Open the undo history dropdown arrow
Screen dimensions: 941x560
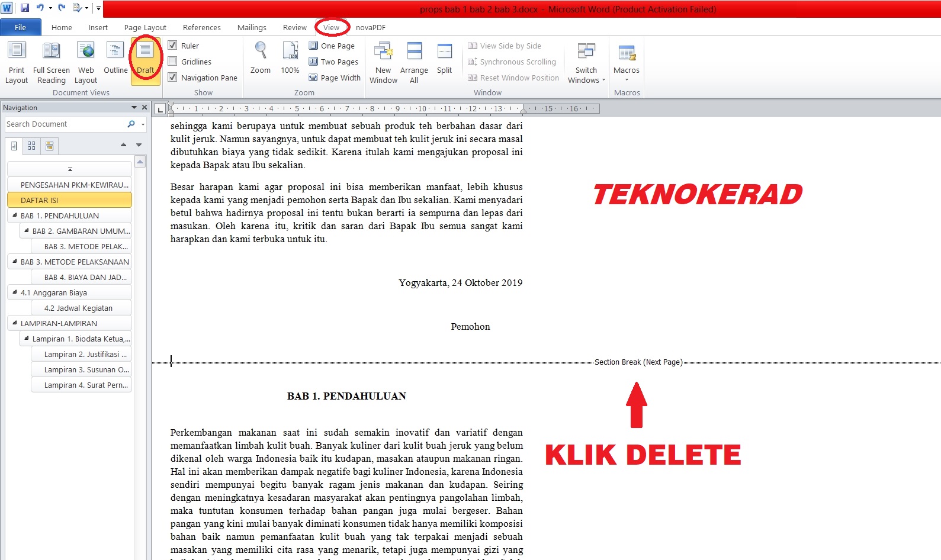tap(50, 8)
